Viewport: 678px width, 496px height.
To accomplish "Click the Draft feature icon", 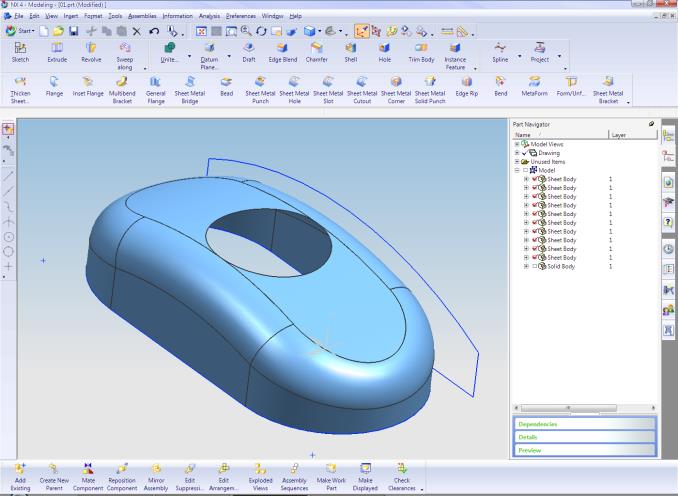I will (x=249, y=52).
